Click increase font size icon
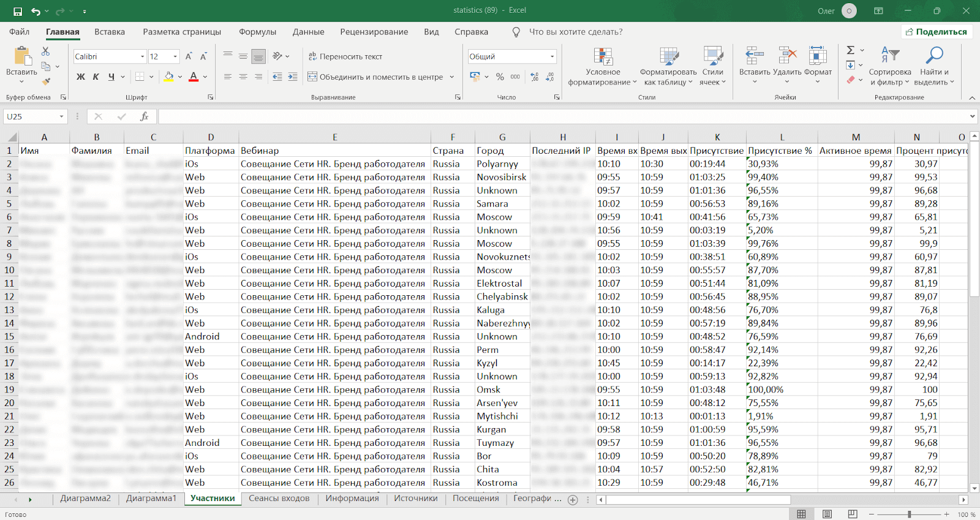The image size is (980, 520). click(x=189, y=56)
